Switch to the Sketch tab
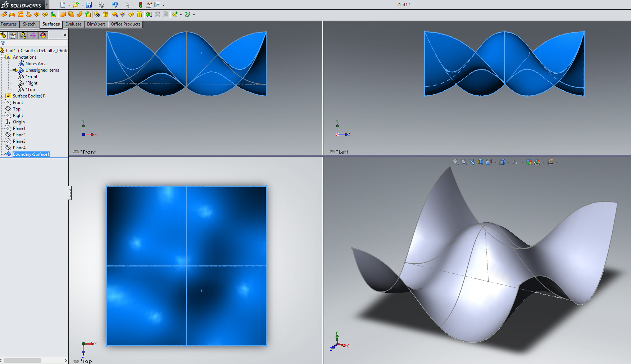The height and width of the screenshot is (364, 631). pyautogui.click(x=29, y=24)
